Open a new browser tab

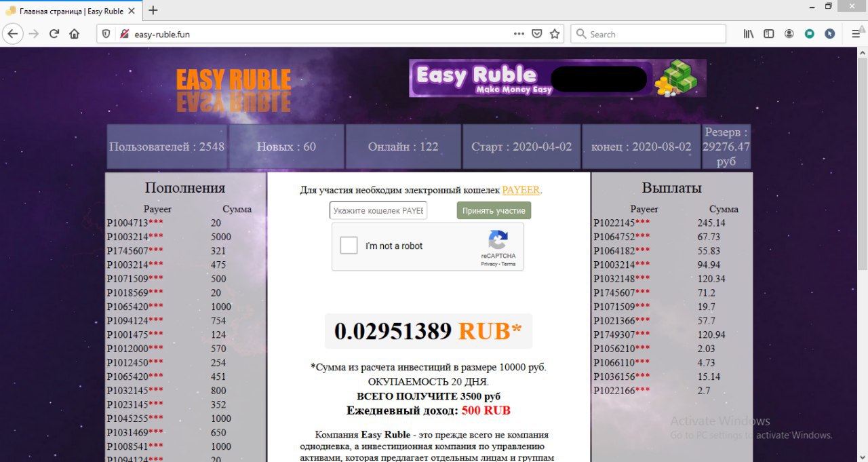[153, 10]
